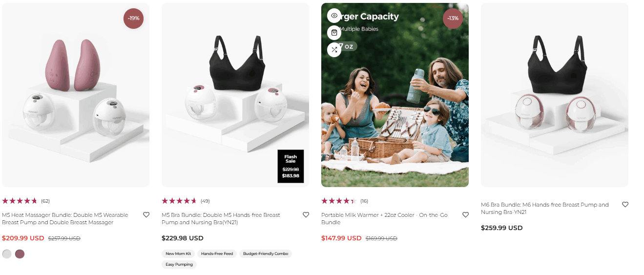The image size is (644, 275).
Task: Wishlist heart for Portable Milk Warmer bundle
Action: (x=465, y=215)
